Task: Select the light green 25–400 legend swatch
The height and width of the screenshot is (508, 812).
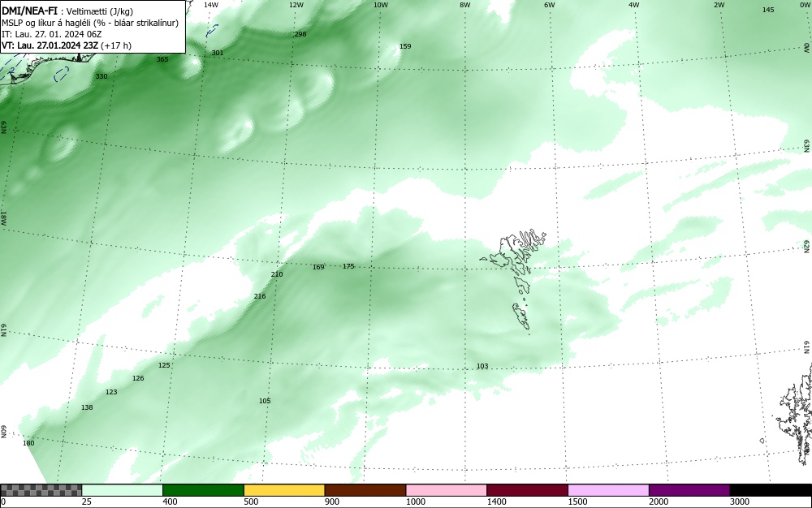Action: 123,490
